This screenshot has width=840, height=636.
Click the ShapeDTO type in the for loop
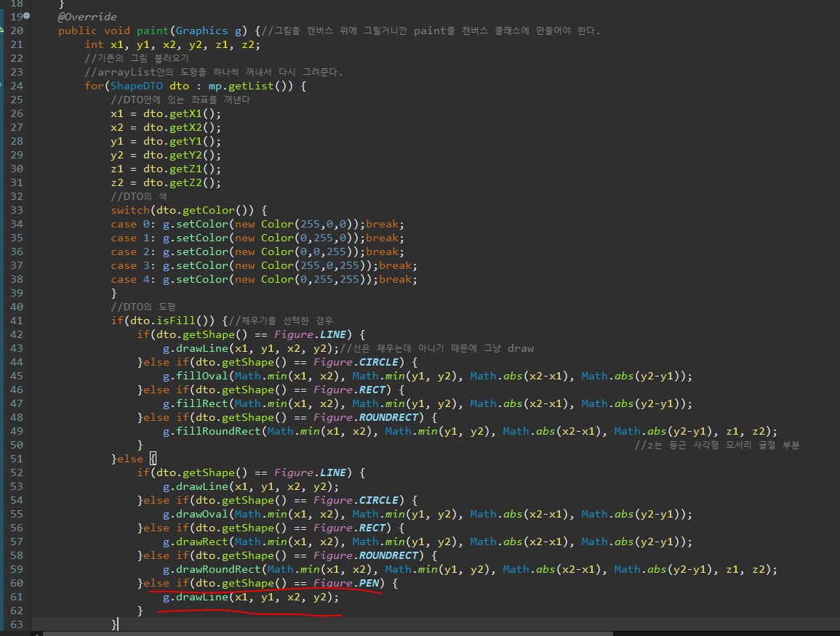tap(137, 86)
